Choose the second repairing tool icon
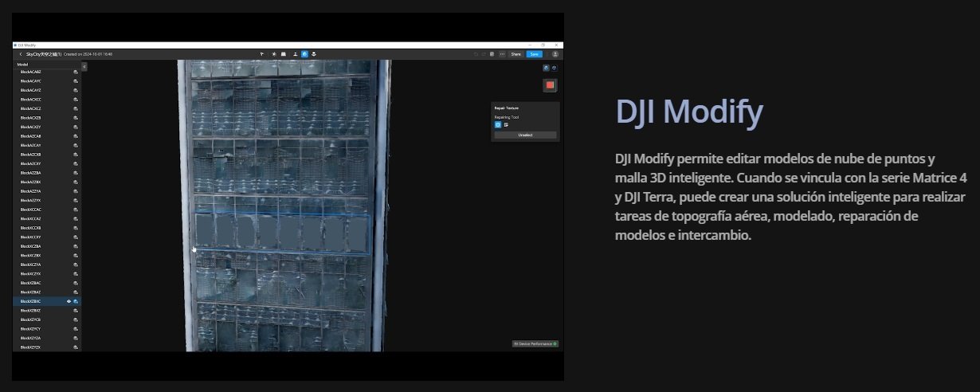The width and height of the screenshot is (980, 392). (506, 125)
